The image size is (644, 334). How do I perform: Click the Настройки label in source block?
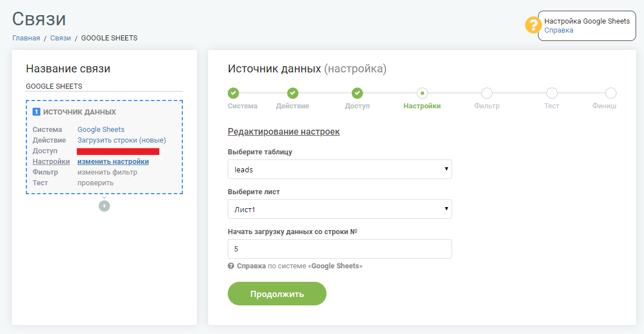pyautogui.click(x=51, y=162)
